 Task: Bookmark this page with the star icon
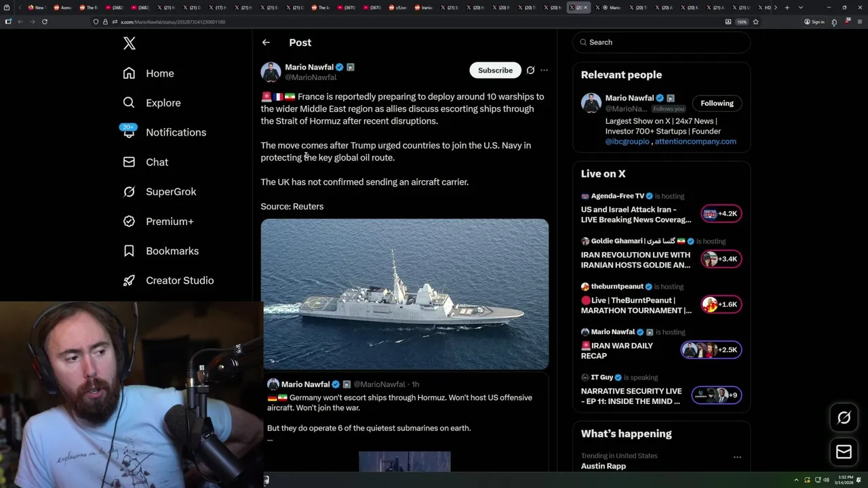click(x=755, y=22)
